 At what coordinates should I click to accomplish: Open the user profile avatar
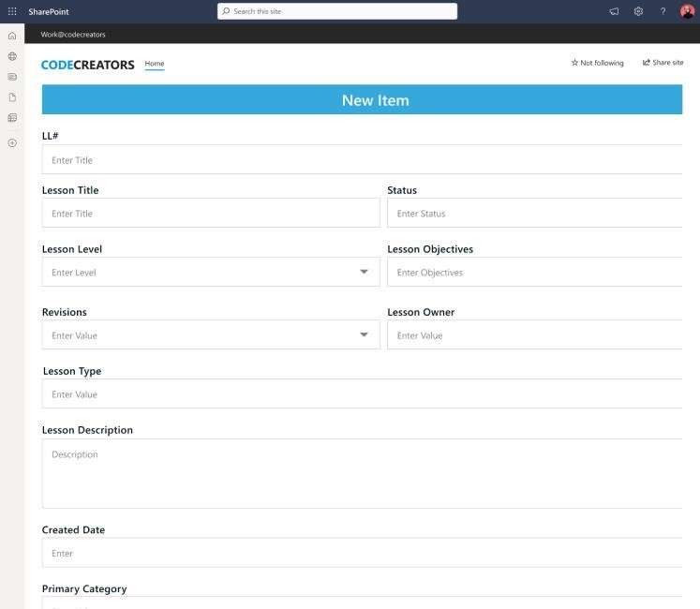[687, 11]
